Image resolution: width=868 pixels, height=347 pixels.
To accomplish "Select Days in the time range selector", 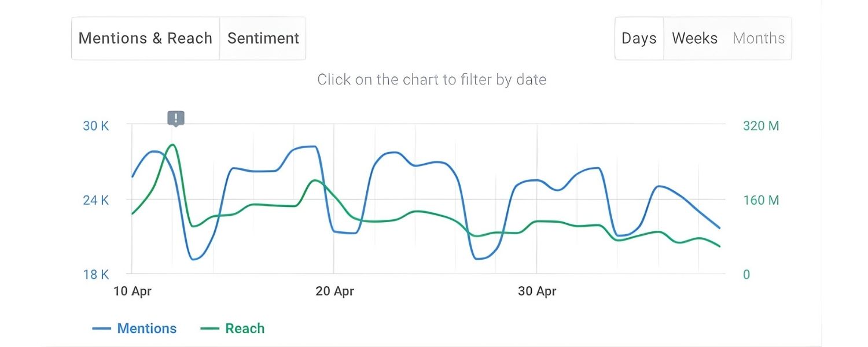I will coord(639,38).
